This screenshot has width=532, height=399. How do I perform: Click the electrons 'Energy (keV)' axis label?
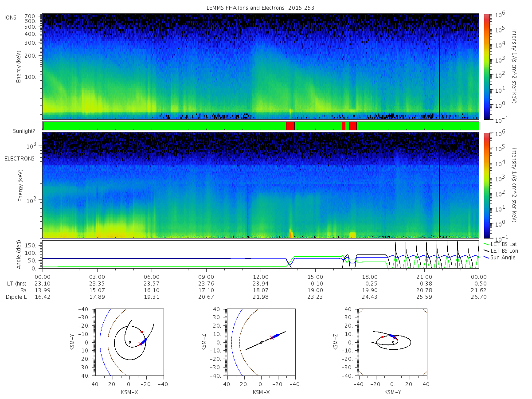20,185
